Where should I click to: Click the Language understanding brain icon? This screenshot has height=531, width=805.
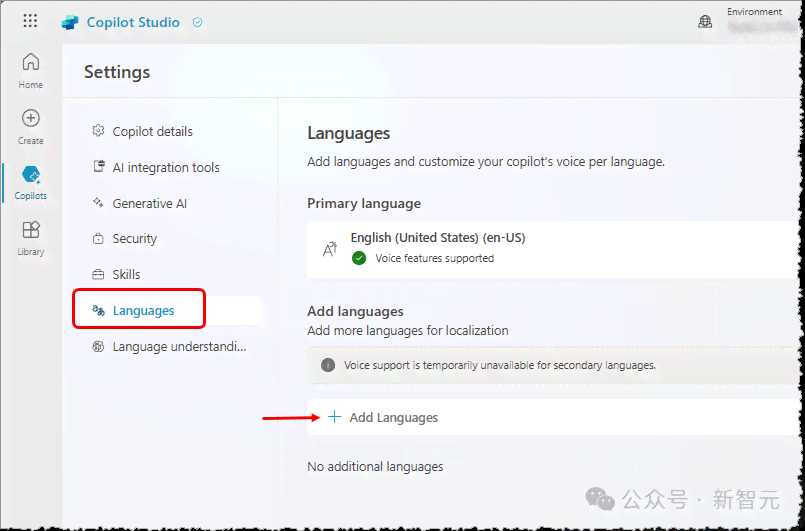click(98, 346)
